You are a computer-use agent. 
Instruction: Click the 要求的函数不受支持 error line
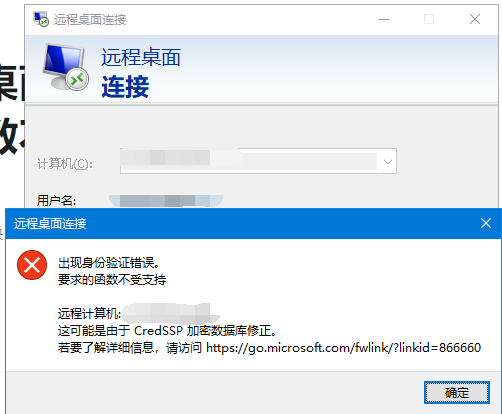click(112, 279)
